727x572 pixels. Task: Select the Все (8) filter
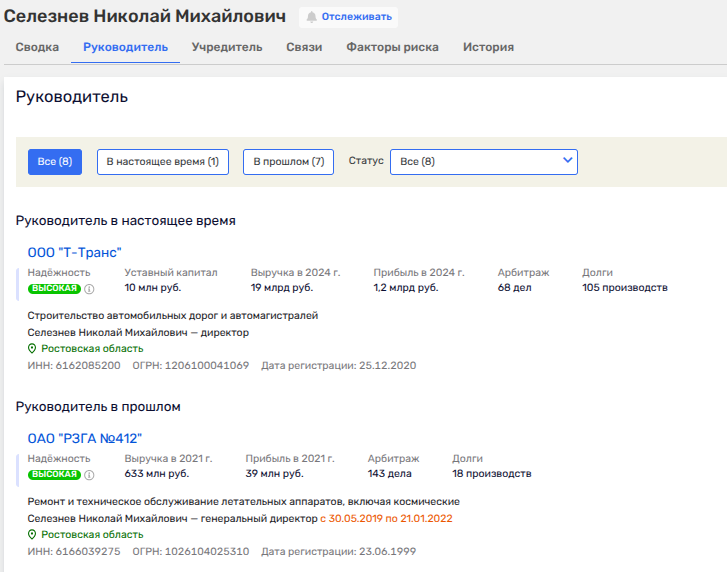55,162
